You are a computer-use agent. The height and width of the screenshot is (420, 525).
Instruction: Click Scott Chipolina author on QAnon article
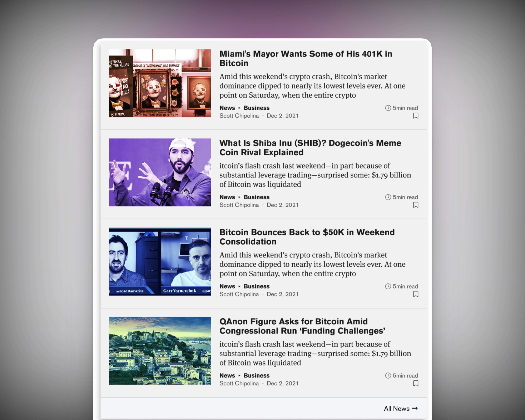coord(239,383)
